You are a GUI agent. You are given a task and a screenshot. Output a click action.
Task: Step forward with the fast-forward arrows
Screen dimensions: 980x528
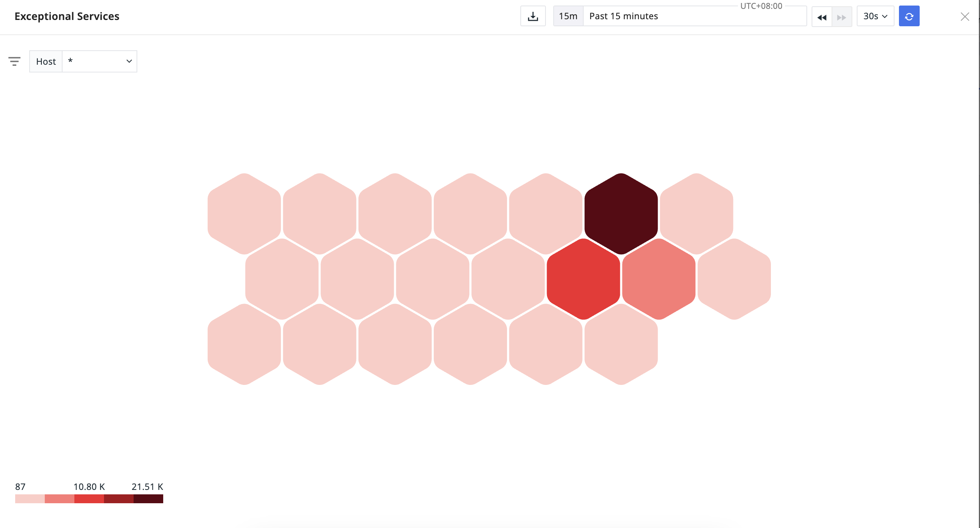pyautogui.click(x=842, y=17)
